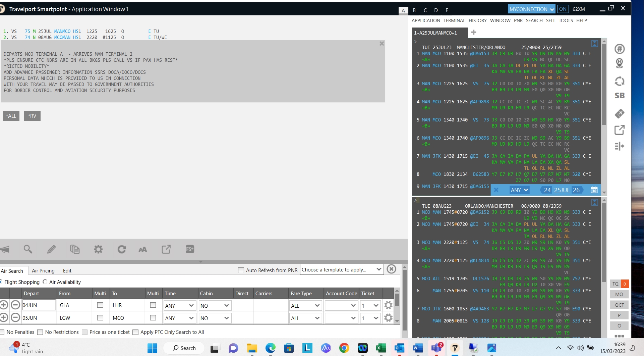Close the flight details message box

[382, 44]
